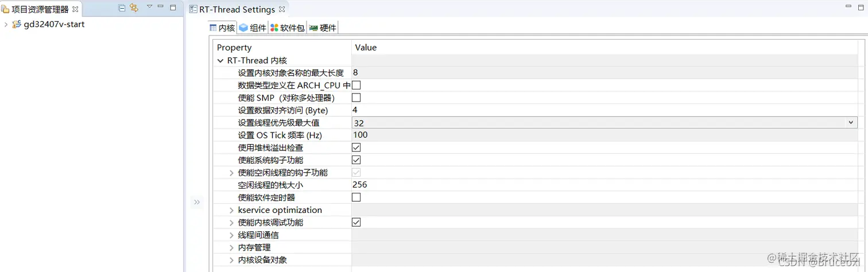The image size is (868, 272).
Task: Close the 项目资源管理器 tab
Action: tap(75, 9)
